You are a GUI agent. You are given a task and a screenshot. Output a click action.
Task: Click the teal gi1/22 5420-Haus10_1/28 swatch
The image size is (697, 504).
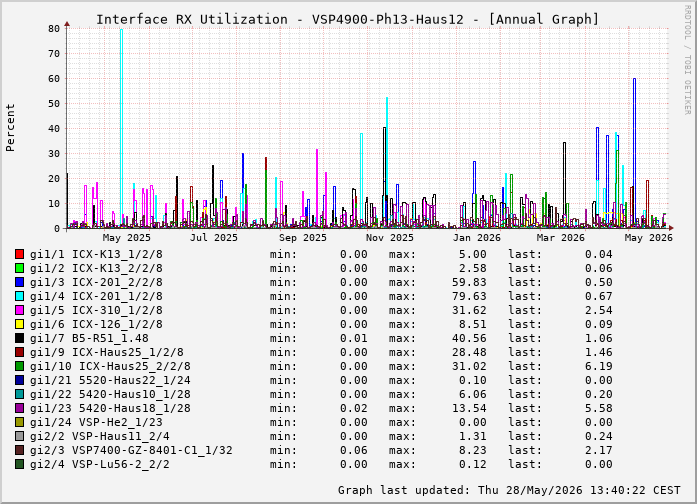19,394
